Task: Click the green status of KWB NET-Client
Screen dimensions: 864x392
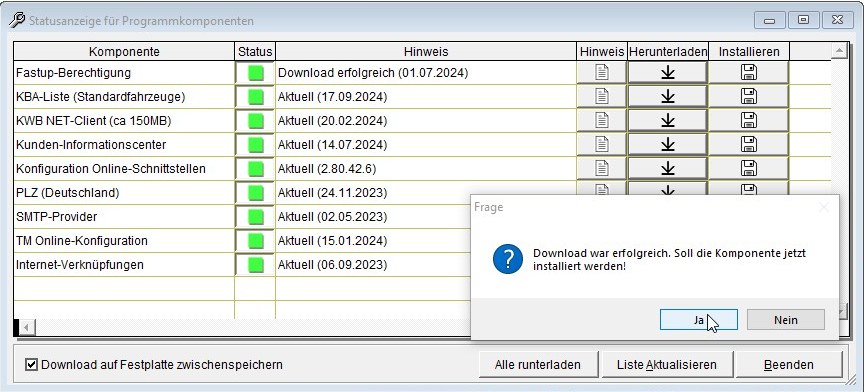Action: coord(255,121)
